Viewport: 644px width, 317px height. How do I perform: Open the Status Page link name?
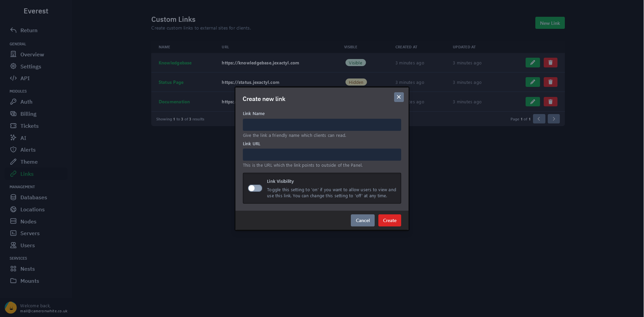(171, 82)
